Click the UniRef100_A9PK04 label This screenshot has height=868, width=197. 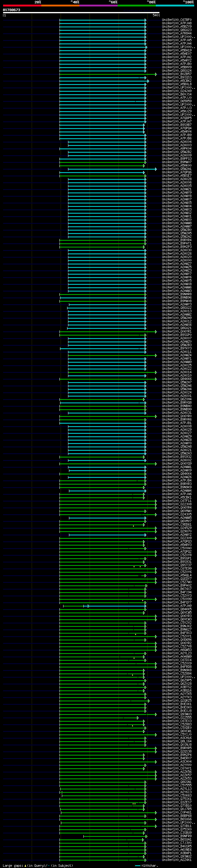[177, 149]
